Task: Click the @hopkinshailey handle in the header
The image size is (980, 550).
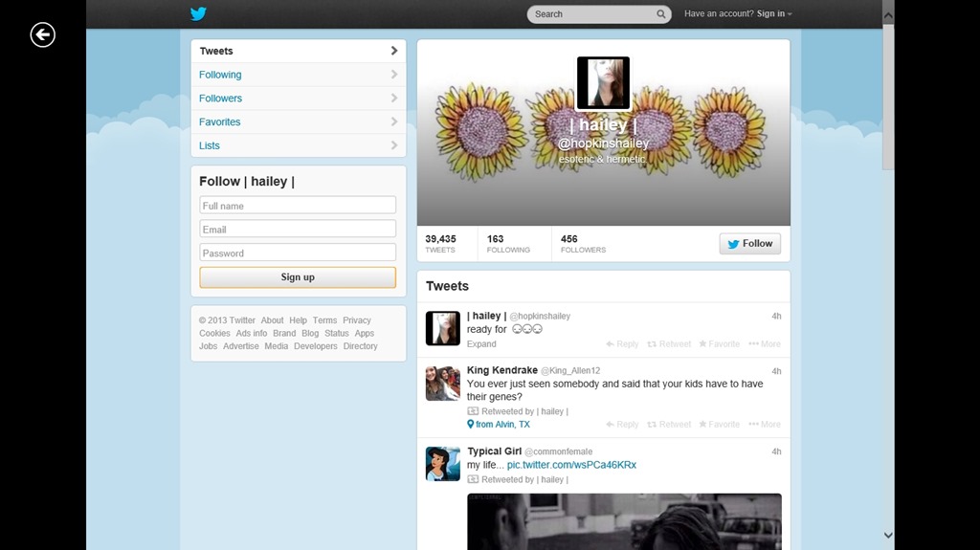Action: (x=603, y=143)
